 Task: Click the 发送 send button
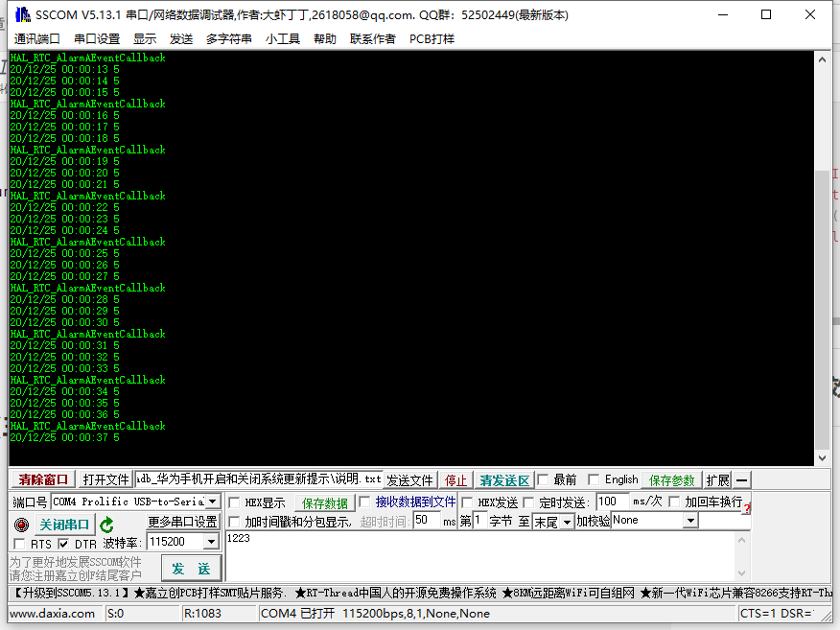191,569
